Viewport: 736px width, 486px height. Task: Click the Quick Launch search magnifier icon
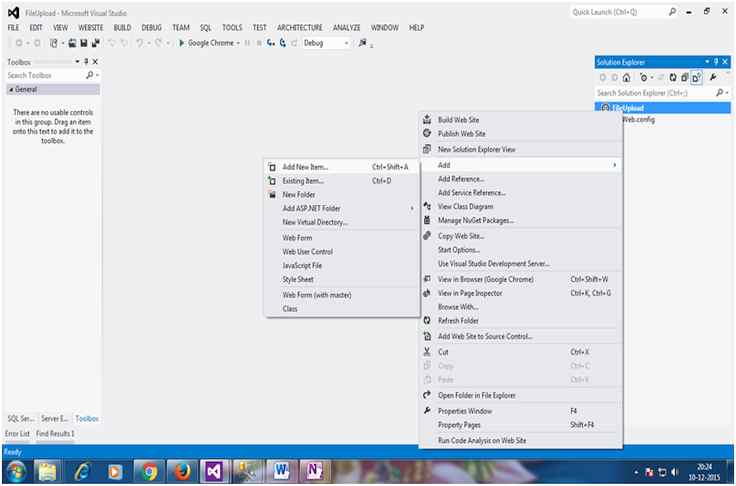pyautogui.click(x=672, y=12)
